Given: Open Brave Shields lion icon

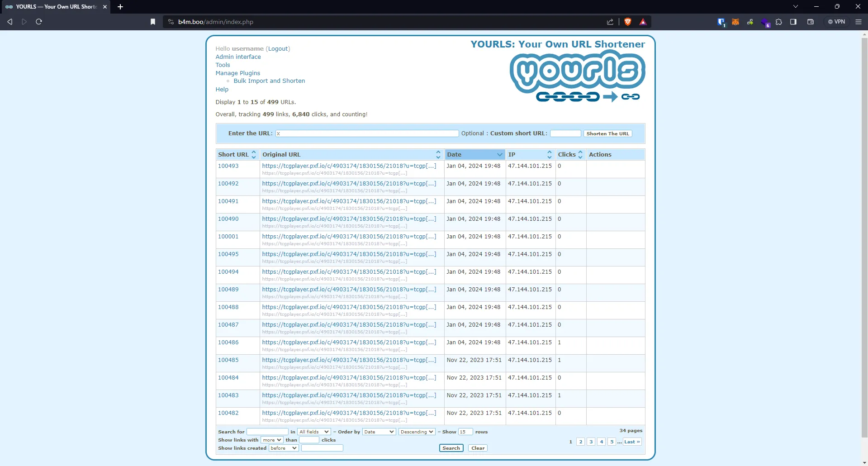Looking at the screenshot, I should pyautogui.click(x=628, y=22).
